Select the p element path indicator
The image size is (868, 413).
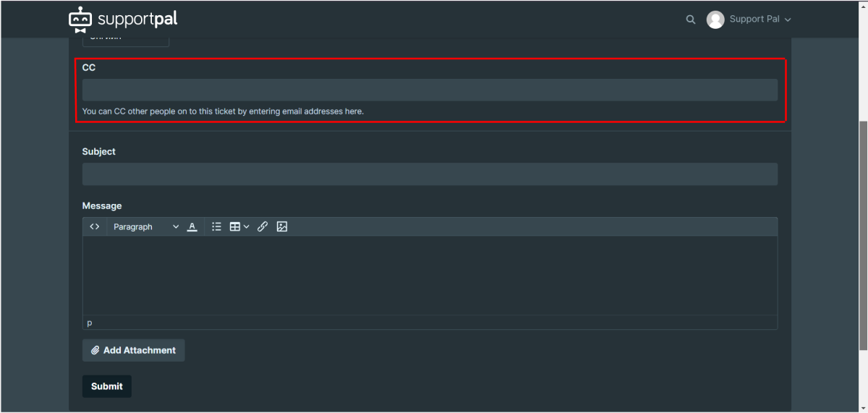click(90, 323)
